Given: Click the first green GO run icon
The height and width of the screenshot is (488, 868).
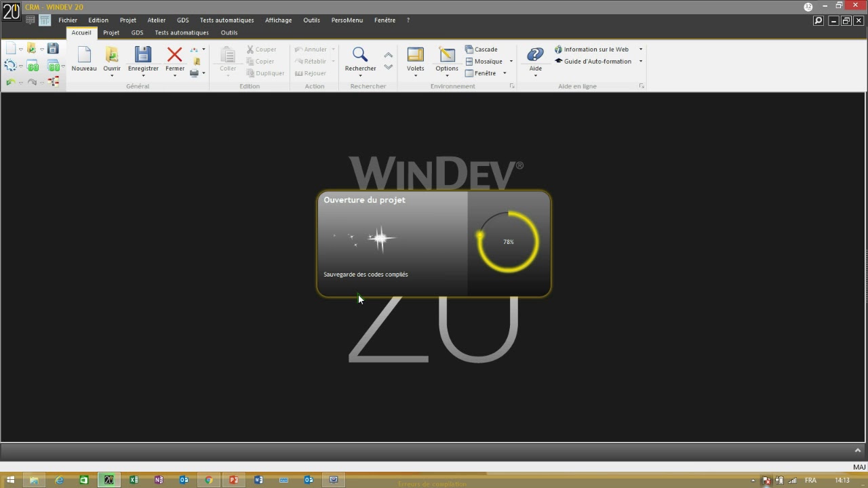Looking at the screenshot, I should (x=33, y=66).
